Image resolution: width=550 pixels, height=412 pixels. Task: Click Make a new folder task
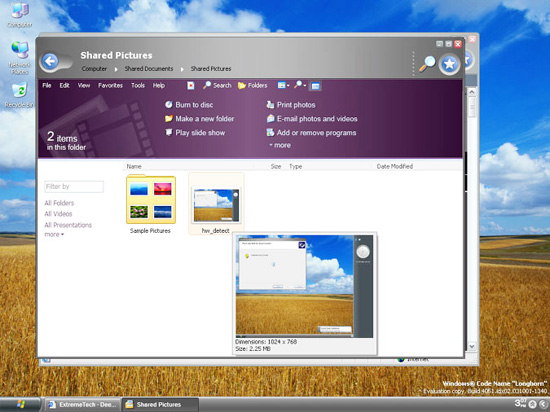point(199,119)
